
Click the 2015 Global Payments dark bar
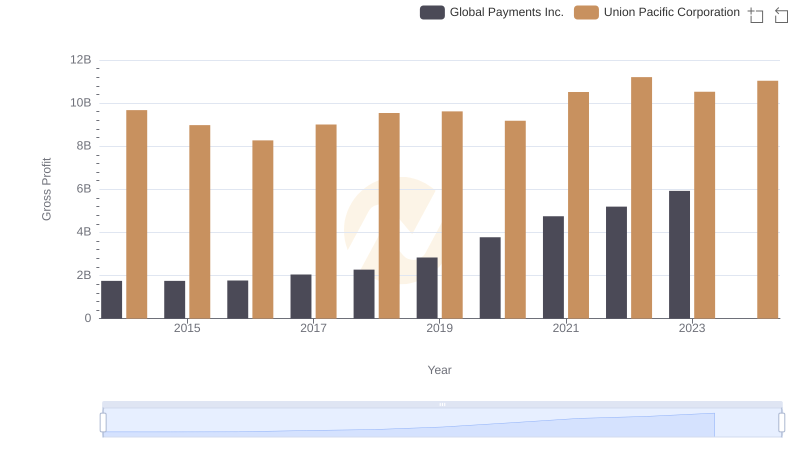point(174,299)
